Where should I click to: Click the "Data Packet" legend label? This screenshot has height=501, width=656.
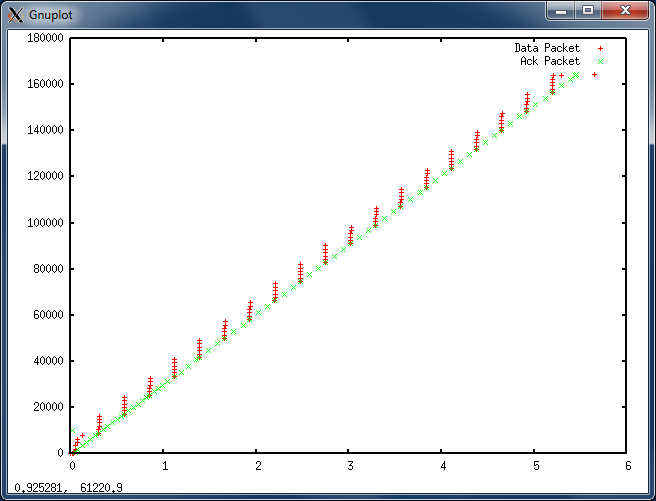pos(547,48)
